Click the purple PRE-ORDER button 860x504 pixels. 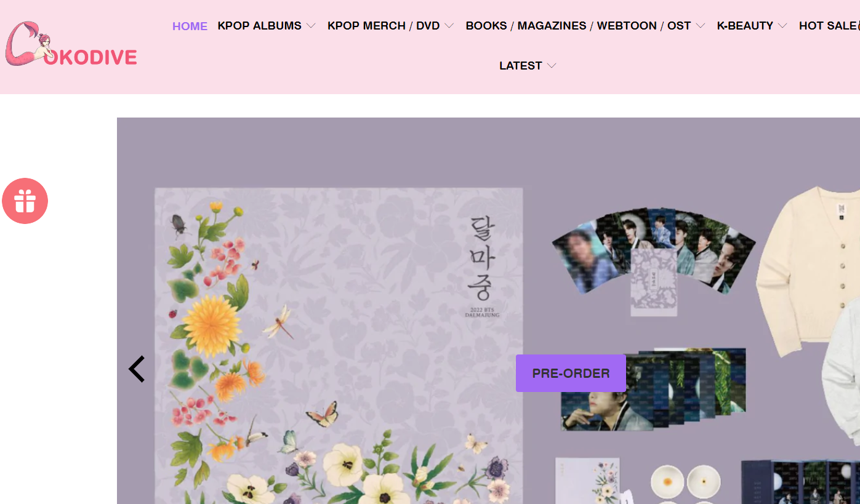571,373
